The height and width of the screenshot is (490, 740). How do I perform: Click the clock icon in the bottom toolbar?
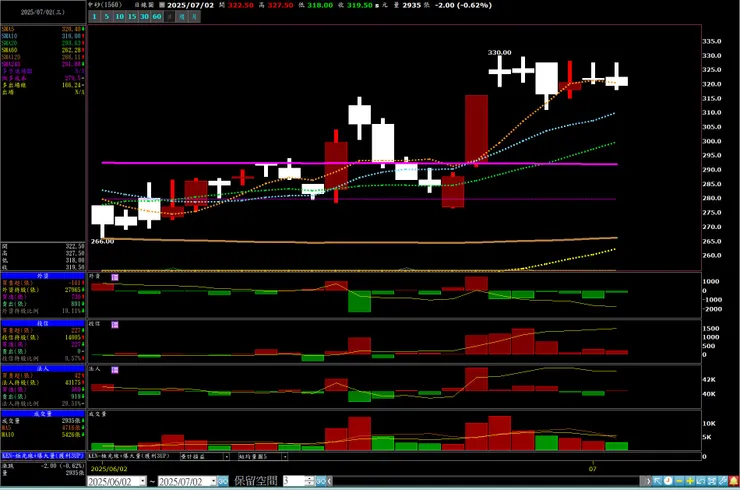668,481
